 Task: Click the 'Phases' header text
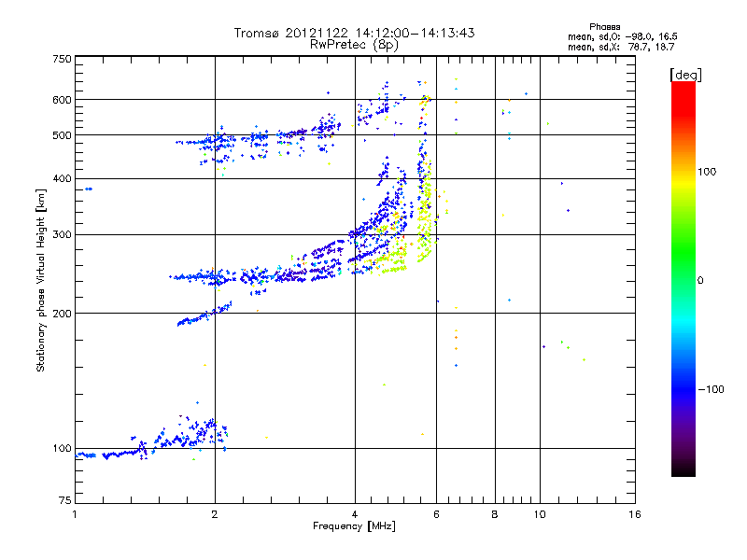coord(604,27)
